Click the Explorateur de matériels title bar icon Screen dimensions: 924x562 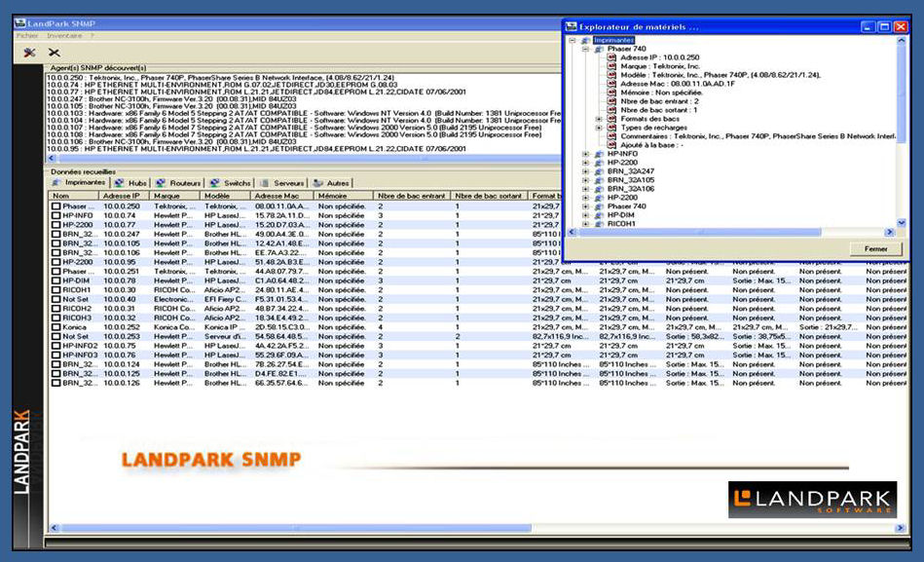pos(571,26)
